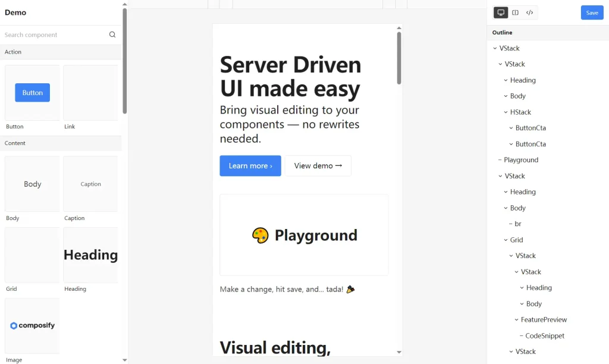
Task: Click the search magnifier icon in the sidebar
Action: [x=112, y=34]
